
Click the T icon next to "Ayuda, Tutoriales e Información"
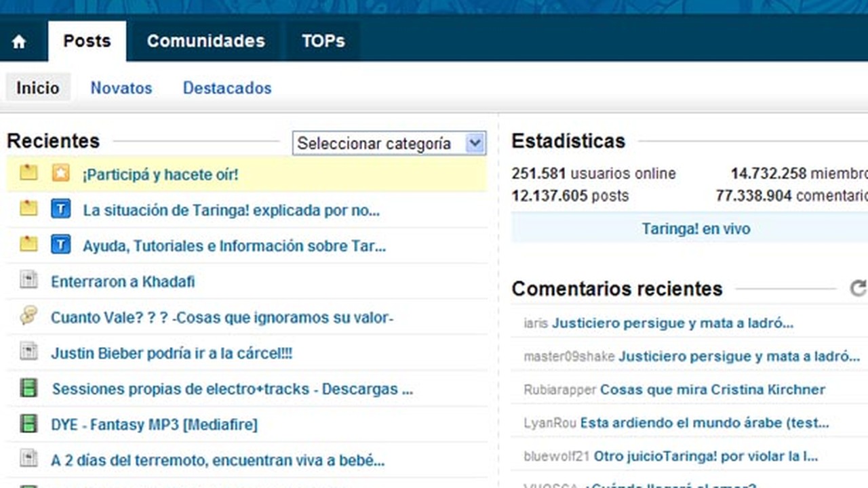(61, 245)
